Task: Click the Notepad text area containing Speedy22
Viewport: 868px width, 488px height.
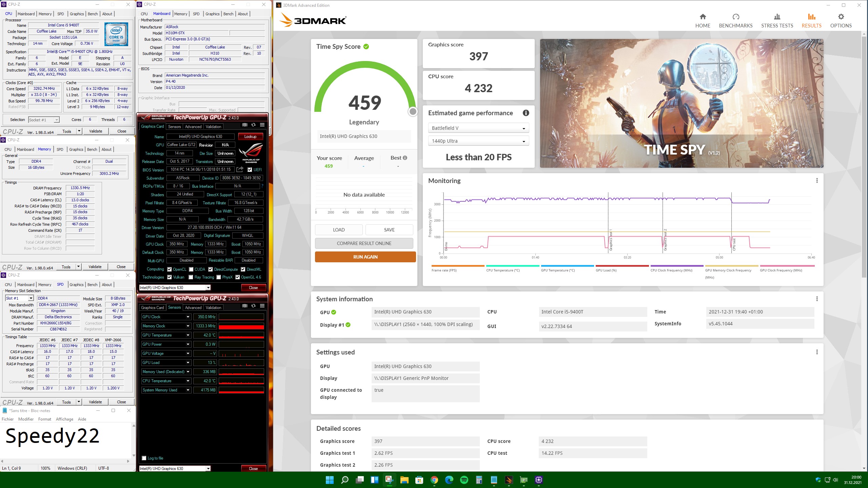Action: [65, 440]
